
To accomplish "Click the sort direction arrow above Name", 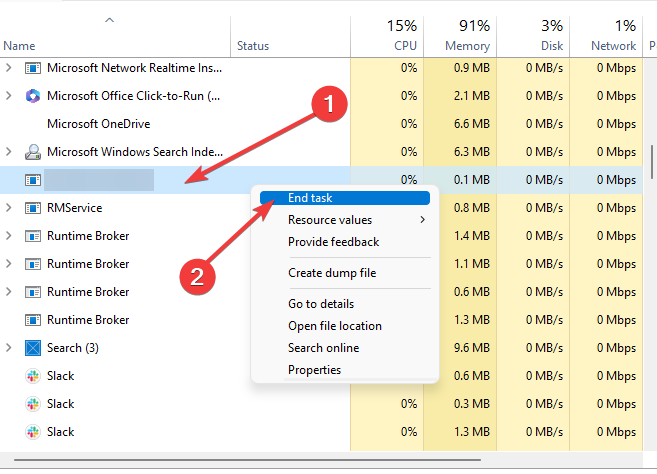I will [x=109, y=20].
